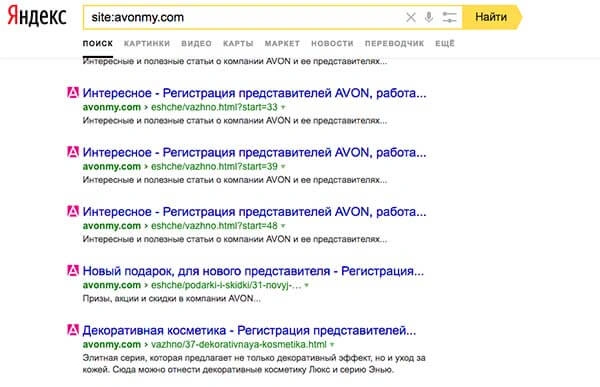The image size is (600, 387).
Task: Click the Яндекс logo
Action: (37, 16)
